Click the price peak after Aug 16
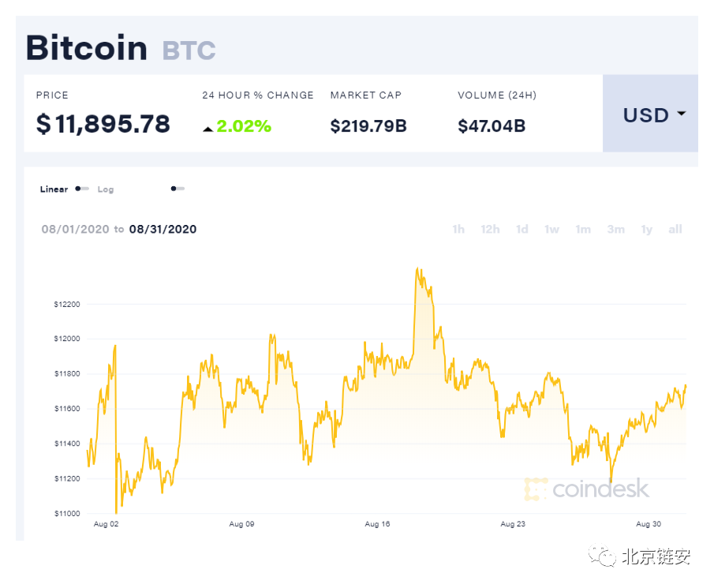Screen dimensions: 714x588 [x=418, y=270]
